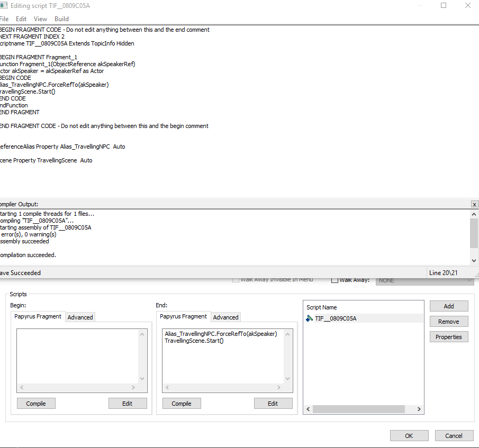Check the Walk Away checkbox
Viewport: 479px width, 448px height.
click(334, 280)
